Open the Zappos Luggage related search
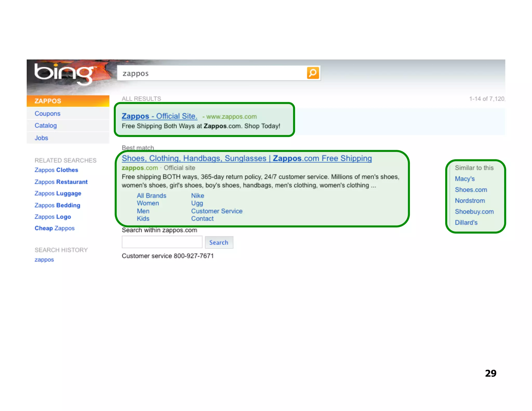The height and width of the screenshot is (411, 532). pyautogui.click(x=58, y=194)
